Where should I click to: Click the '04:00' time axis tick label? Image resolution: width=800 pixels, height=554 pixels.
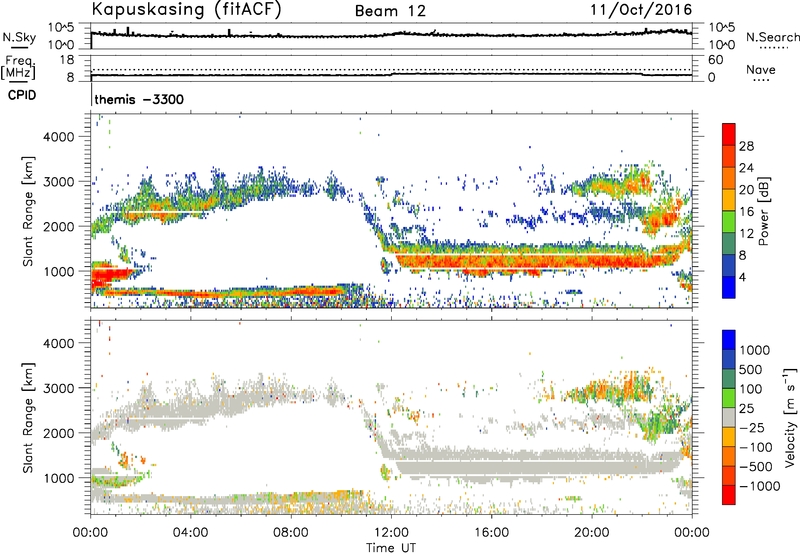pyautogui.click(x=191, y=533)
